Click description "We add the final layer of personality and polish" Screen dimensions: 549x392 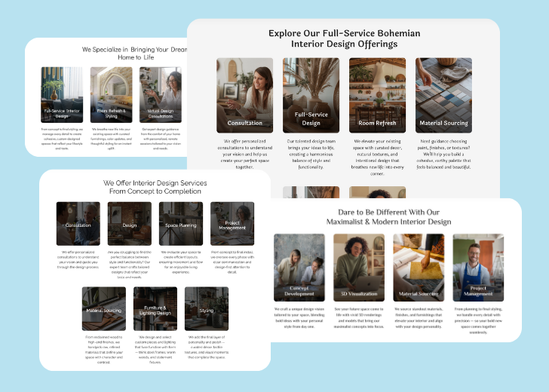207,348
